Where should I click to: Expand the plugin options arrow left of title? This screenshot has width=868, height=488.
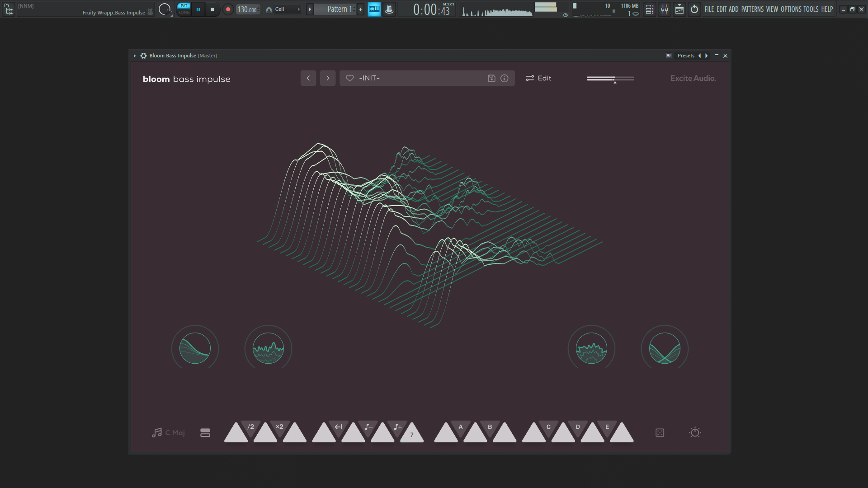tap(134, 56)
